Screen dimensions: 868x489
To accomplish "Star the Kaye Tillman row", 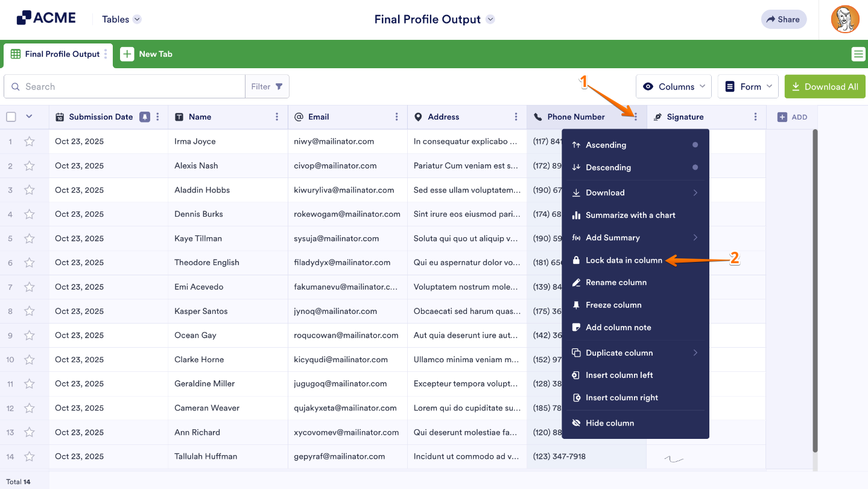I will (29, 238).
